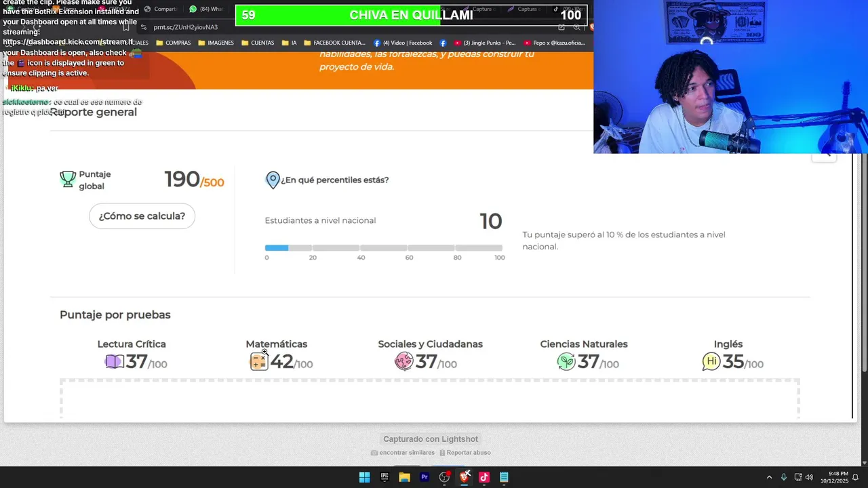The width and height of the screenshot is (868, 488).
Task: Click the green CHIVA EN QUILLAMI progress bar
Action: pyautogui.click(x=411, y=15)
